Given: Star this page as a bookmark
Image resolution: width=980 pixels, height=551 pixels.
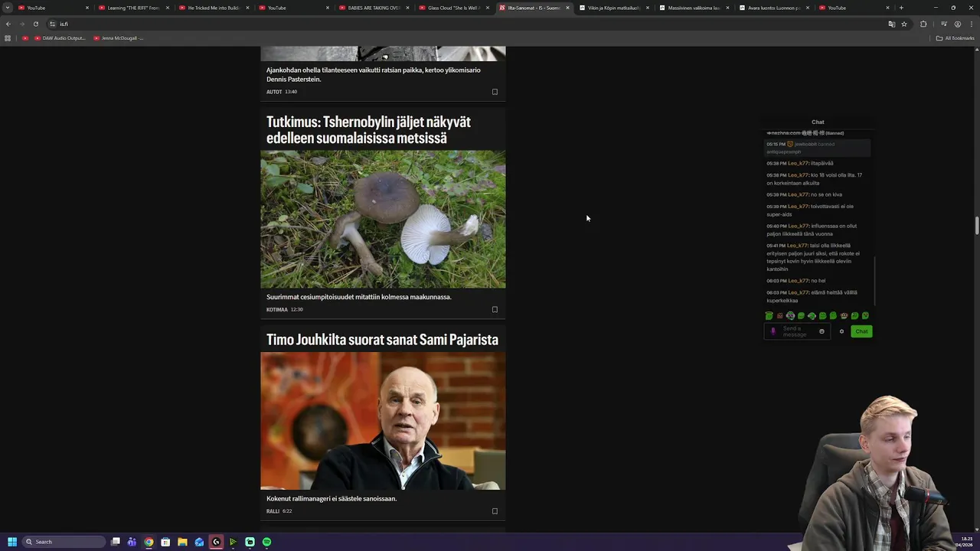Looking at the screenshot, I should (904, 24).
